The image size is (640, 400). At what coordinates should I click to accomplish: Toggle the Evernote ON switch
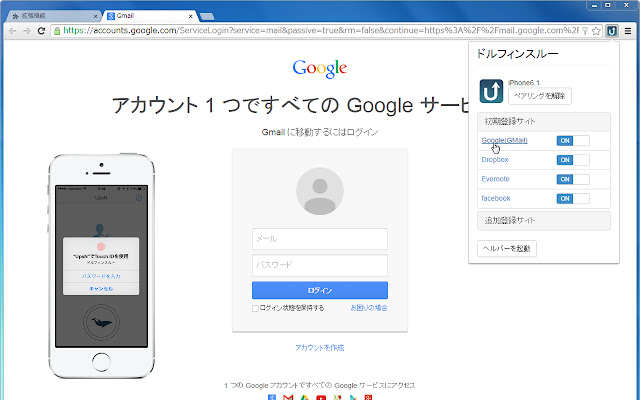tap(573, 179)
